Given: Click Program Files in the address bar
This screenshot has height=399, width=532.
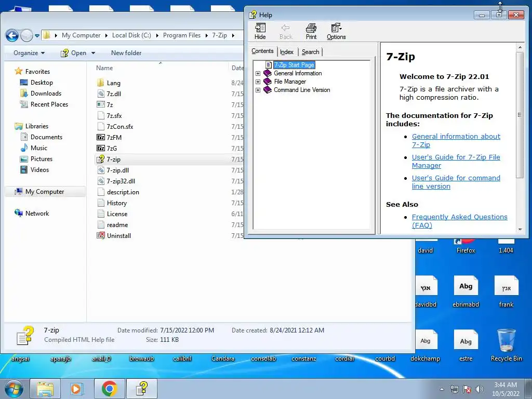Looking at the screenshot, I should pos(182,35).
